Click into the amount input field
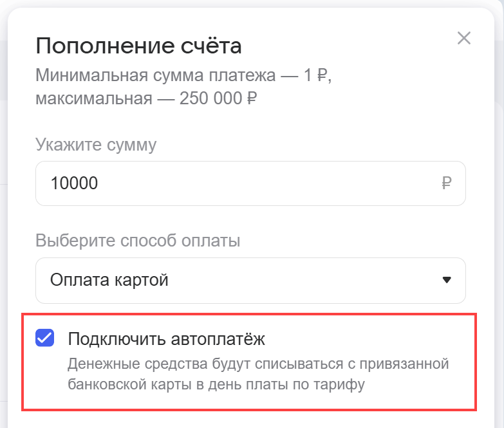 click(x=250, y=183)
